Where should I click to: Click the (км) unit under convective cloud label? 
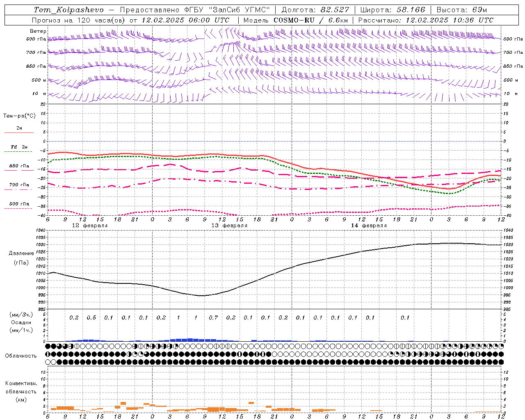pos(21,399)
